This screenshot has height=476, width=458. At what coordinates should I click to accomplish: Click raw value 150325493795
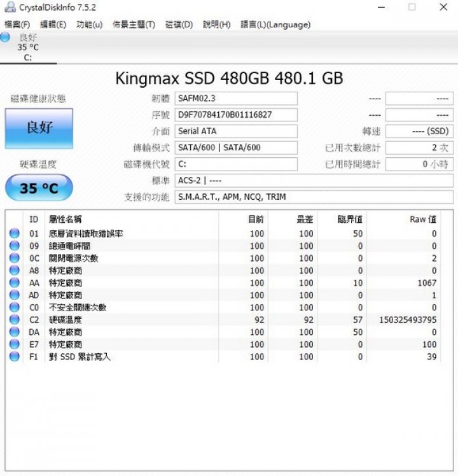408,319
